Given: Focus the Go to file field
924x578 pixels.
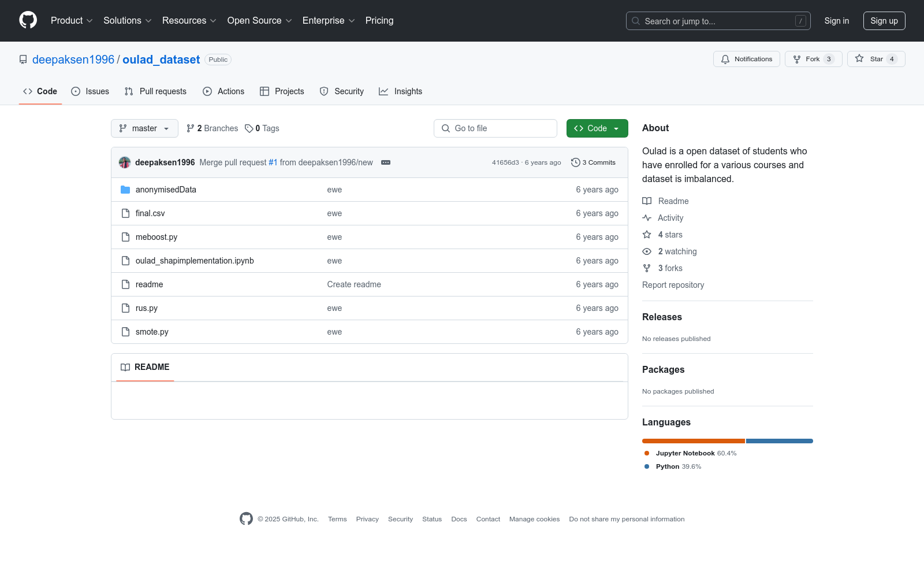Looking at the screenshot, I should pos(495,128).
